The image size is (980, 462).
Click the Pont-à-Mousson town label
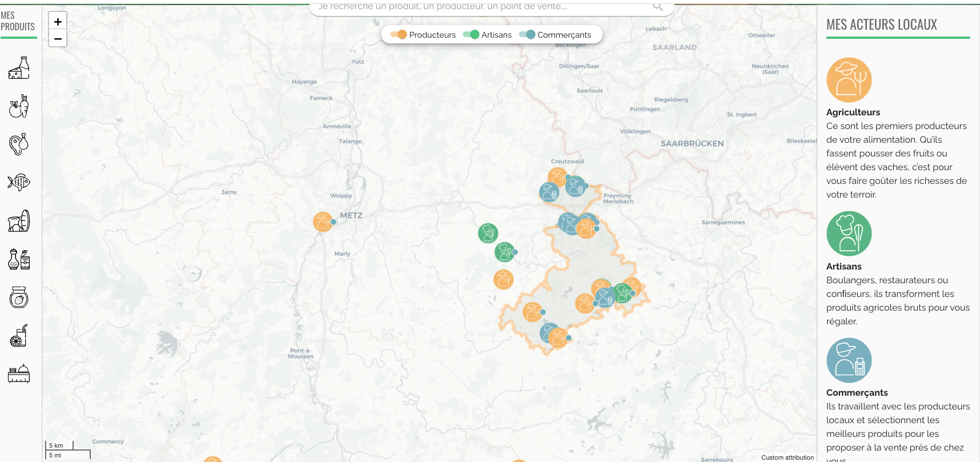(x=301, y=353)
